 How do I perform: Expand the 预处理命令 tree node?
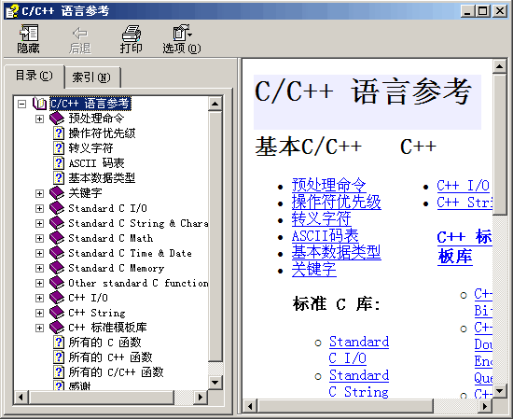tap(39, 119)
